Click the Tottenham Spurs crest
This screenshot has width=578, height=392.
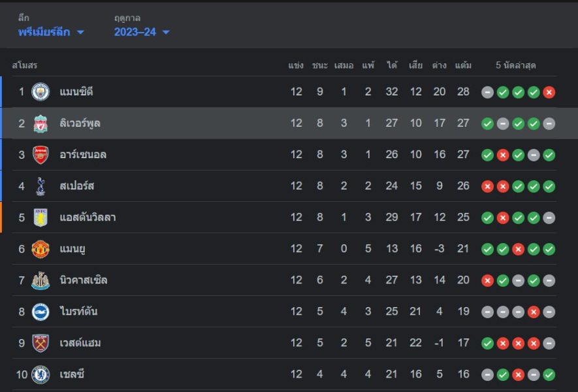point(40,186)
